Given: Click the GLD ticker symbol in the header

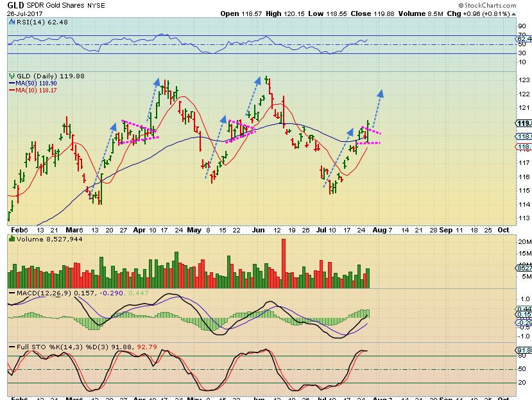Looking at the screenshot, I should point(15,5).
